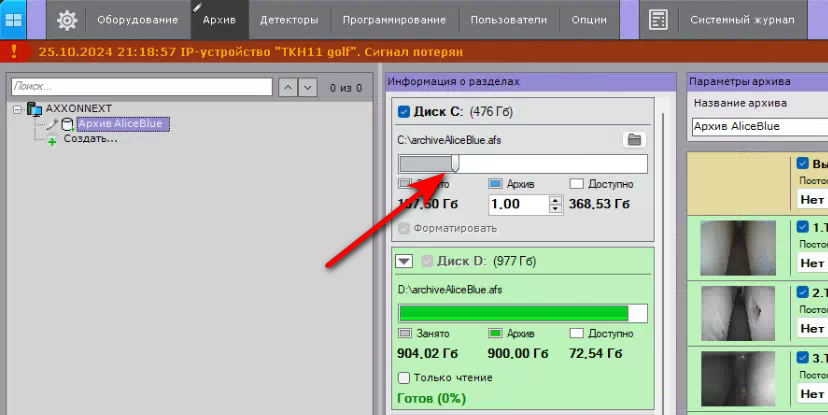Viewport: 828px width, 415px height.
Task: Go to previous search result arrow
Action: pos(288,88)
